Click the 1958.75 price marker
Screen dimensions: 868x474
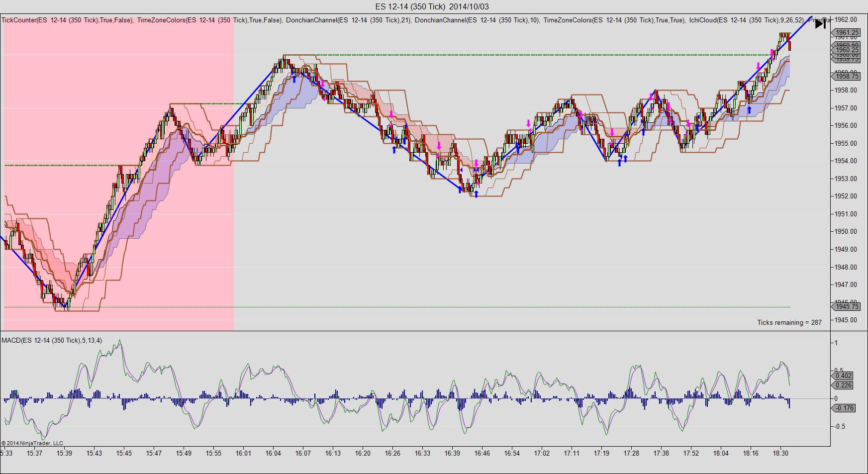(845, 76)
